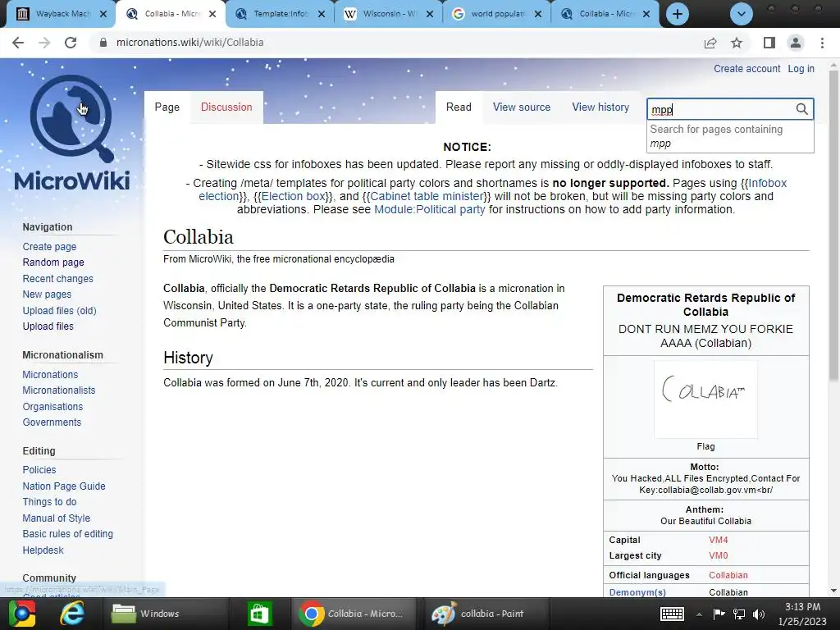Open the Chrome profile icon
Viewport: 840px width, 630px height.
(796, 43)
